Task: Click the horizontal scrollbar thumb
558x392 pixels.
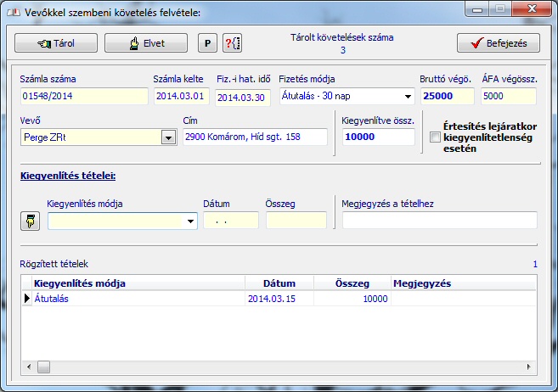Action: pyautogui.click(x=44, y=367)
